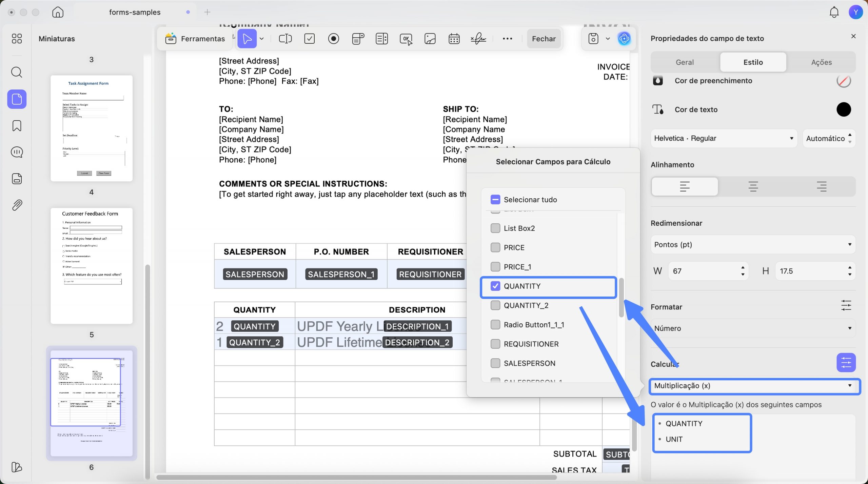Select the checkbox field tool
The image size is (868, 484).
[310, 39]
